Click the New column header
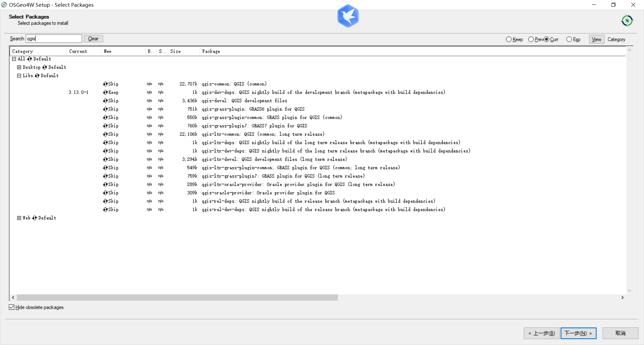The width and height of the screenshot is (644, 345). (123, 51)
